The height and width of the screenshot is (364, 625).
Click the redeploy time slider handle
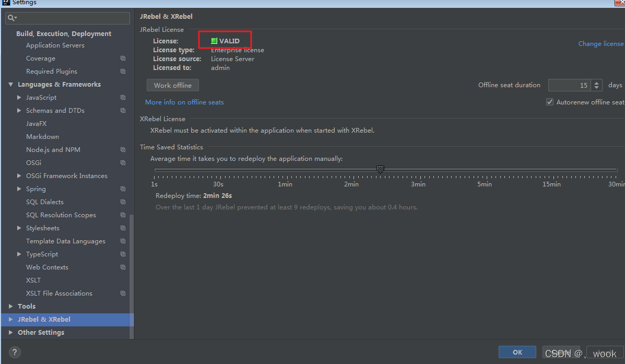pos(380,169)
